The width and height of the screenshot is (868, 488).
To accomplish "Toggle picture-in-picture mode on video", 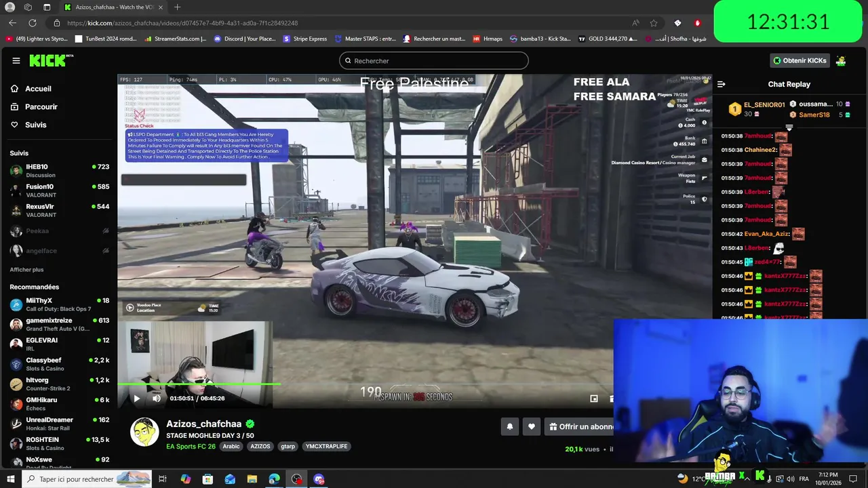I will pyautogui.click(x=594, y=399).
